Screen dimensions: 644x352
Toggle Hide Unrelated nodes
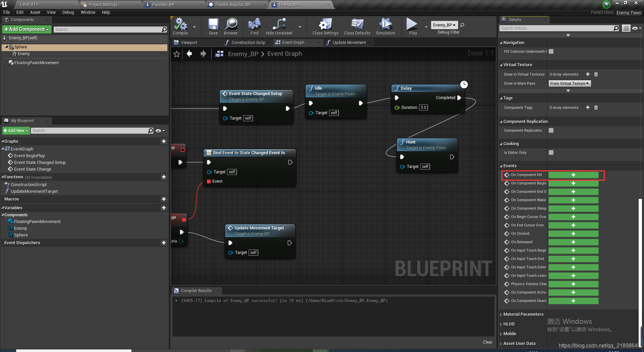[x=279, y=26]
